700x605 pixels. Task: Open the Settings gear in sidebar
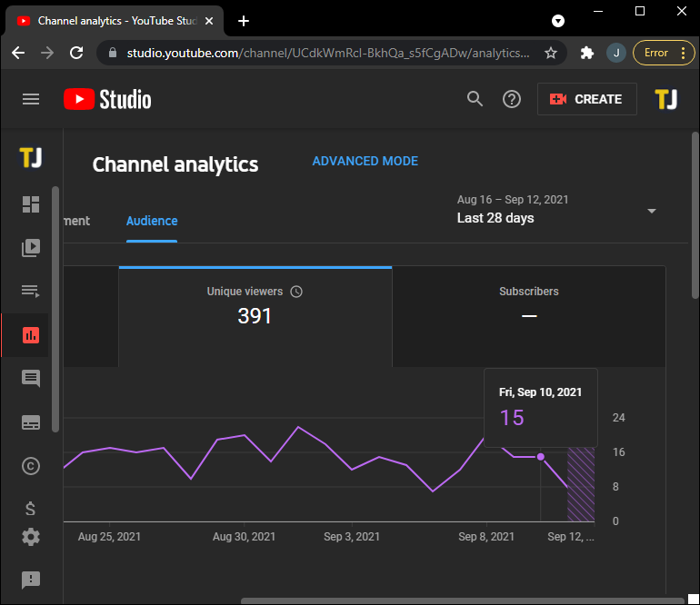[x=31, y=537]
